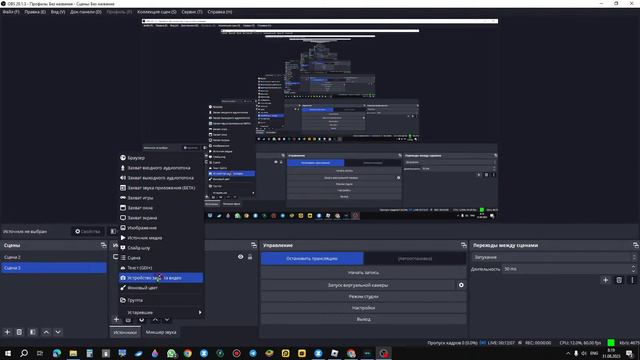Choose Захват игры source
This screenshot has width=640, height=360.
[x=161, y=198]
